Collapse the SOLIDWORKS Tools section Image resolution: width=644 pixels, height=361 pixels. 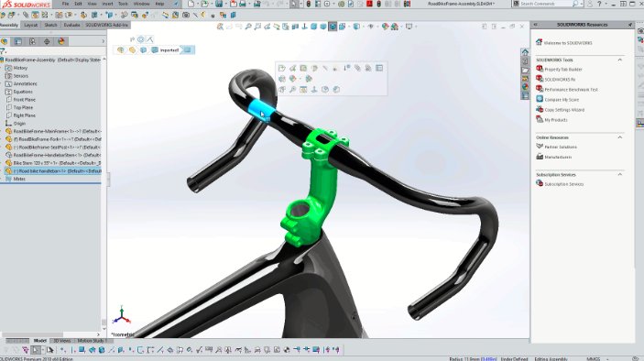pyautogui.click(x=620, y=60)
